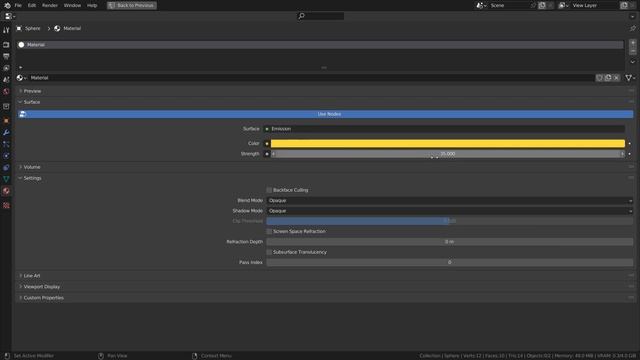
Task: Switch to the Texture properties tab
Action: tap(6, 205)
